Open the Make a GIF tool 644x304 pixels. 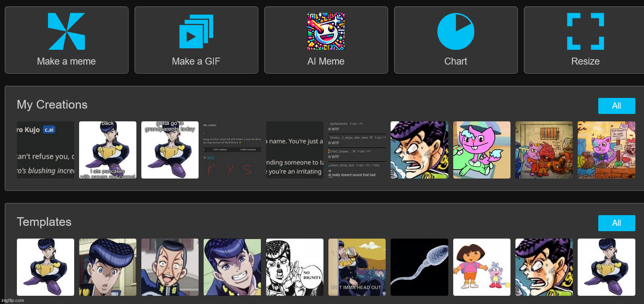click(196, 32)
